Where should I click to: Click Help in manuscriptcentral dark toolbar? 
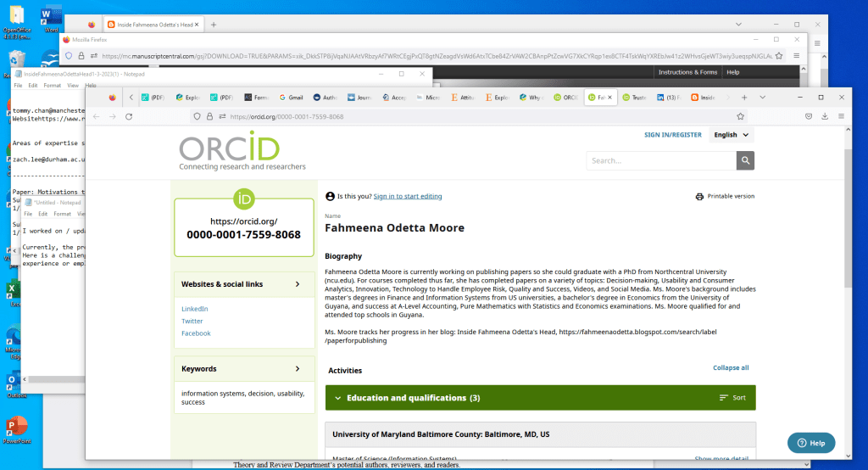pos(733,72)
